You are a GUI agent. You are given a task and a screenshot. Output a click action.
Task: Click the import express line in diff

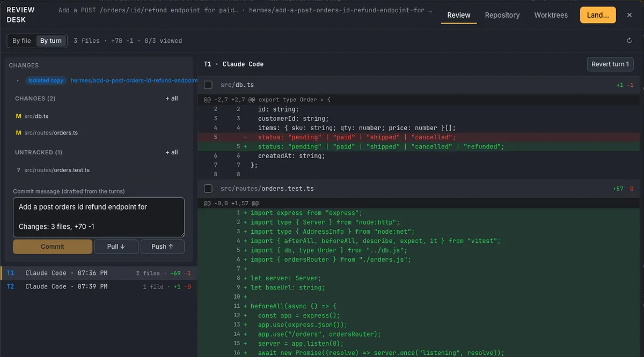click(419, 213)
